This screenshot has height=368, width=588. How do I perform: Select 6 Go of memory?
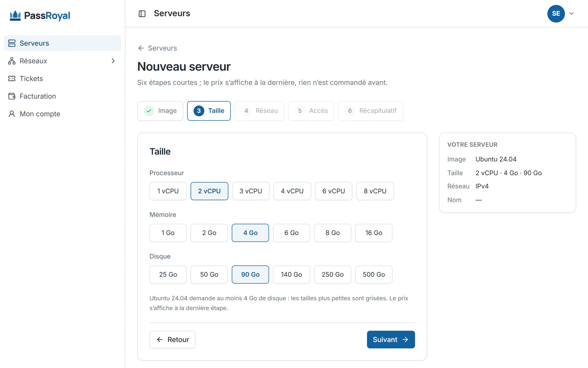tap(292, 233)
